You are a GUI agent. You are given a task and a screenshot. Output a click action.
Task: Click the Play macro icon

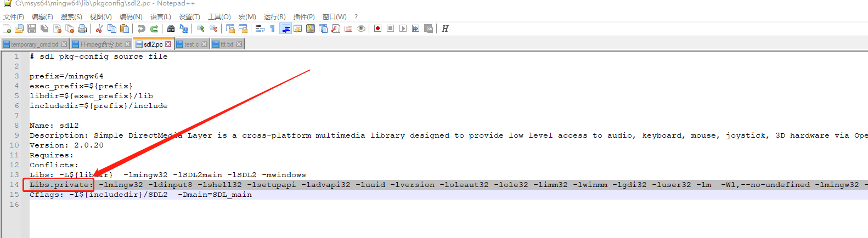click(403, 29)
